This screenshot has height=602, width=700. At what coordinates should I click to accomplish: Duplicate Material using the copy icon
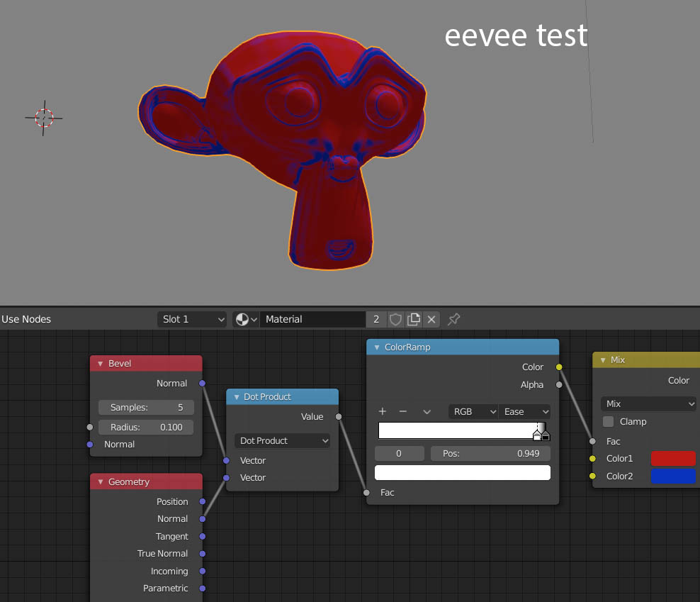click(414, 319)
